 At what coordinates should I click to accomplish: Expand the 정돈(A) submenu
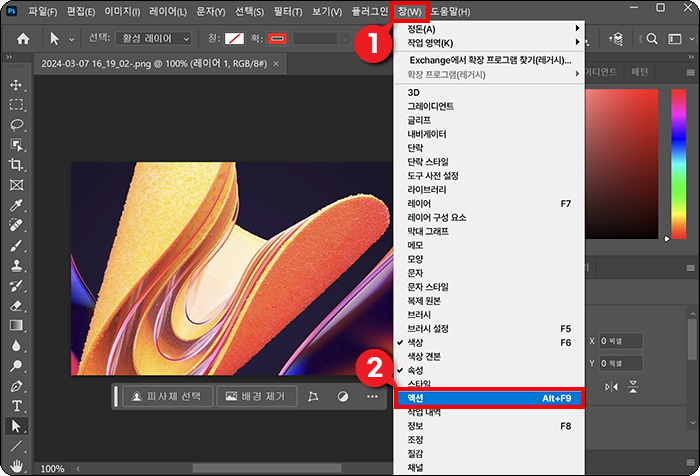489,29
